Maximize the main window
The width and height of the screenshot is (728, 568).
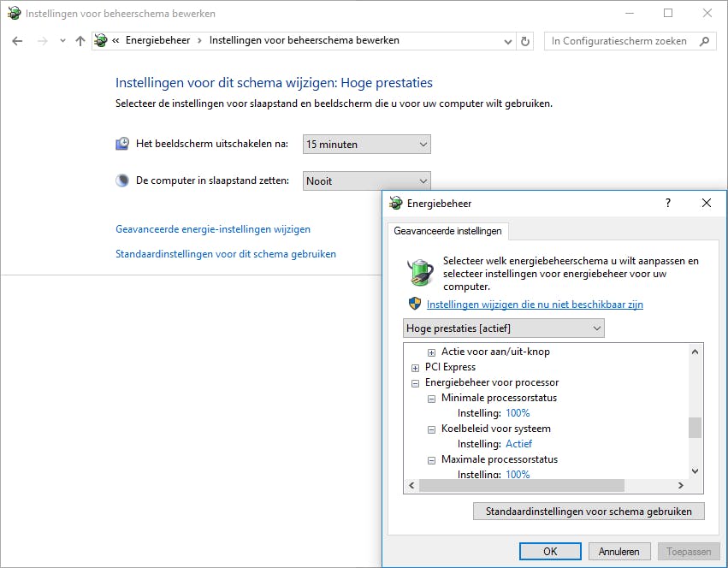click(x=668, y=13)
